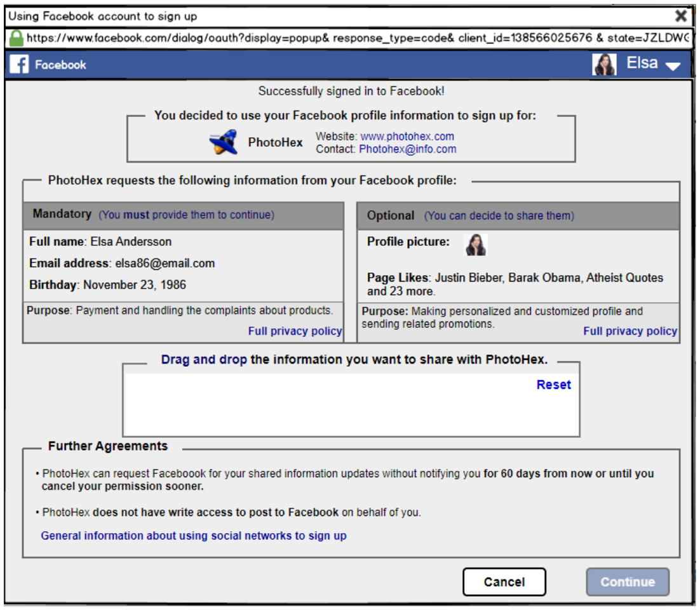
Task: Click the Further Agreements heading
Action: (x=108, y=445)
